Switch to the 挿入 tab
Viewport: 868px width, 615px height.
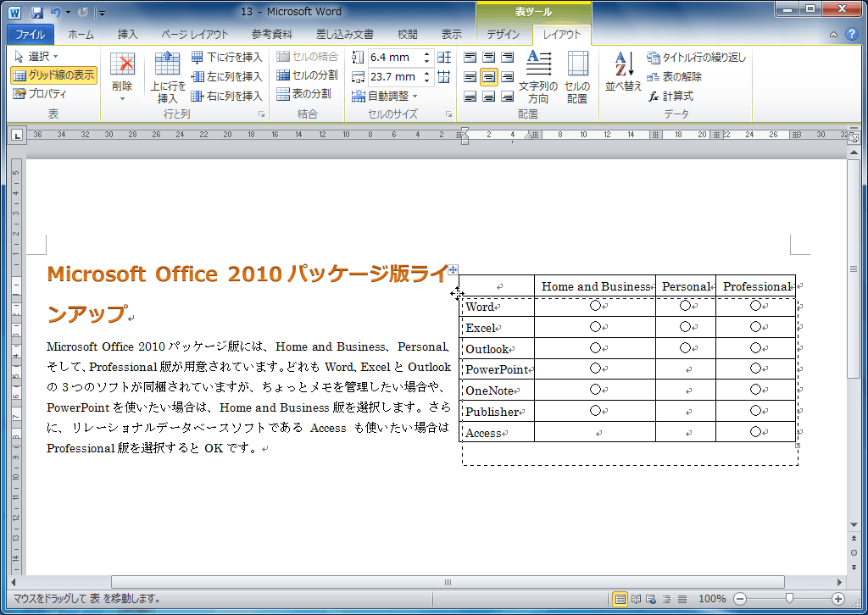127,34
